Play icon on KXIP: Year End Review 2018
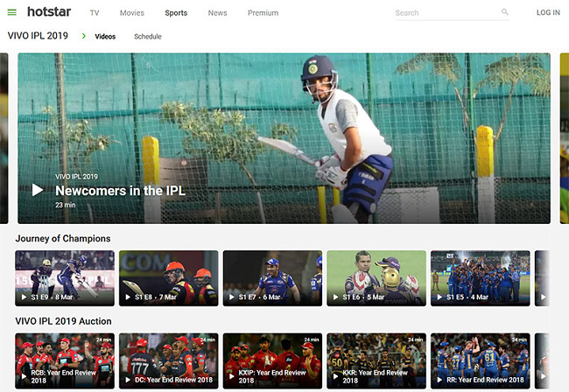This screenshot has height=392, width=569. [231, 376]
